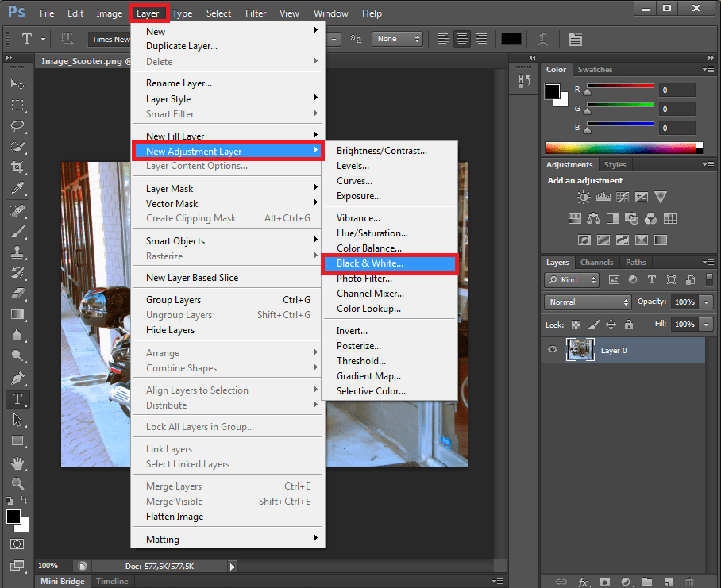Open the Color panel options menu

[x=708, y=69]
